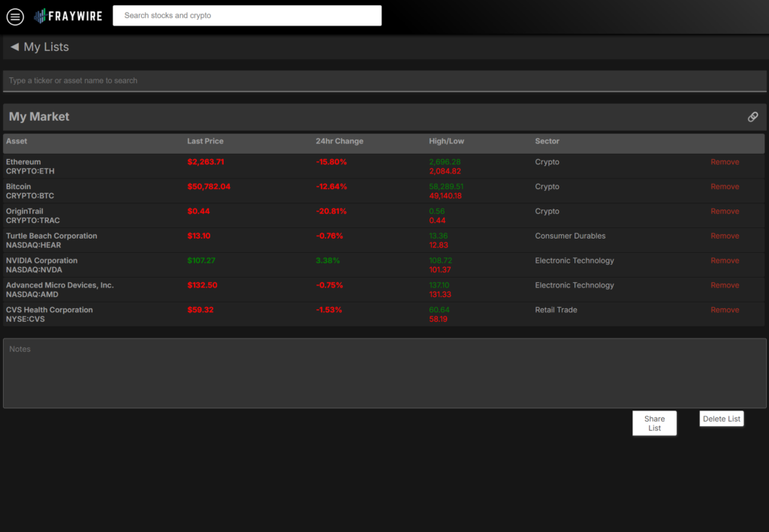Click the Consumer Durables sector cell

tap(570, 236)
